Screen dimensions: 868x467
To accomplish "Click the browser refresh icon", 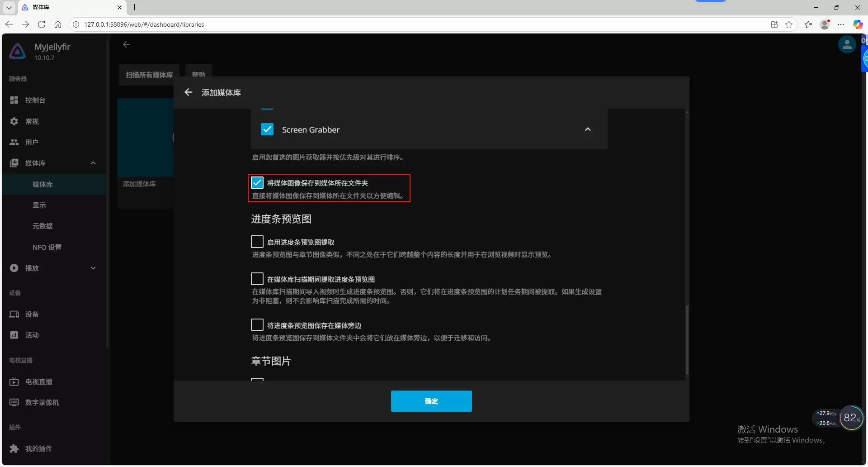I will tap(42, 24).
